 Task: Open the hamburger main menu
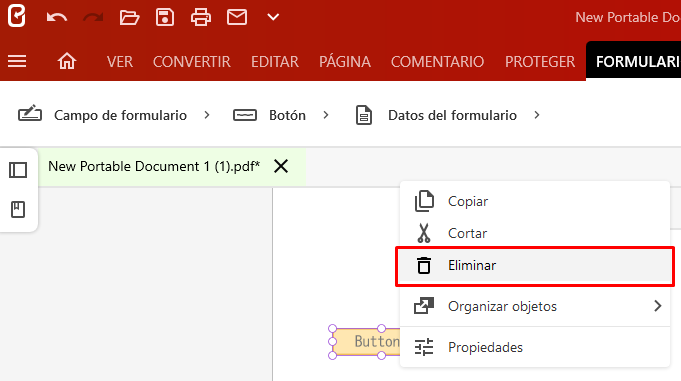17,61
